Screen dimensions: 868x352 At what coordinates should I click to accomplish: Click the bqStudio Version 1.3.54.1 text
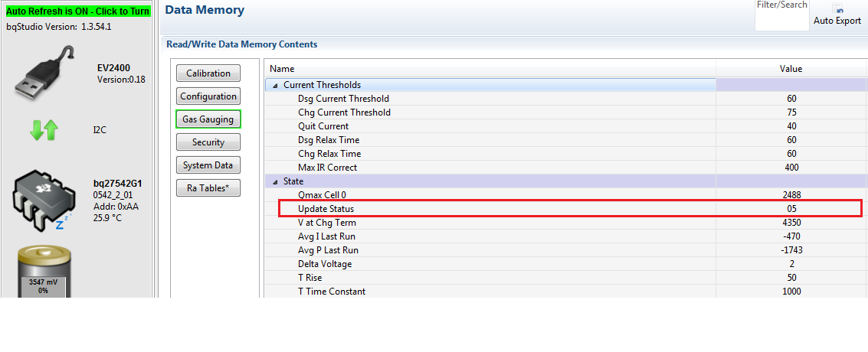click(59, 26)
